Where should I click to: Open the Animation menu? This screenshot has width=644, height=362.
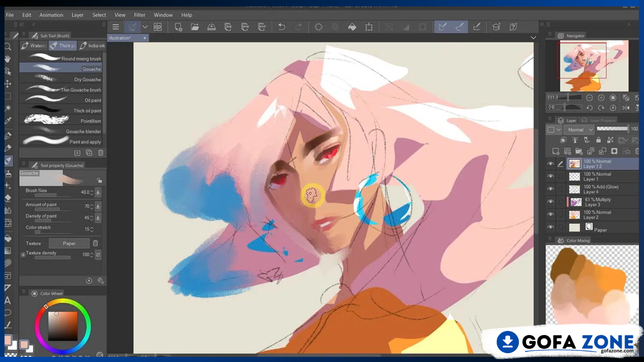coord(51,15)
